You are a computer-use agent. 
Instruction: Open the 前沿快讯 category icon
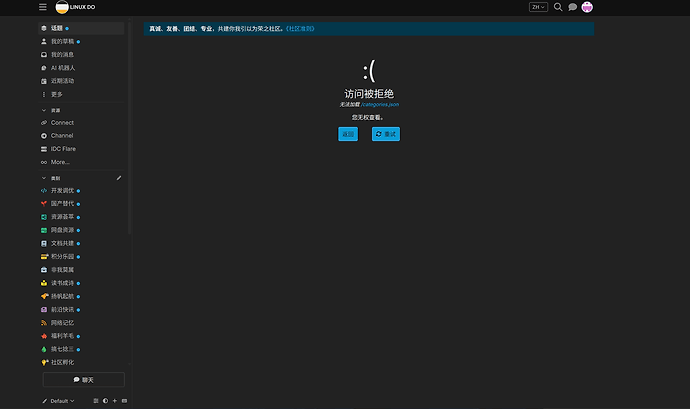click(44, 310)
